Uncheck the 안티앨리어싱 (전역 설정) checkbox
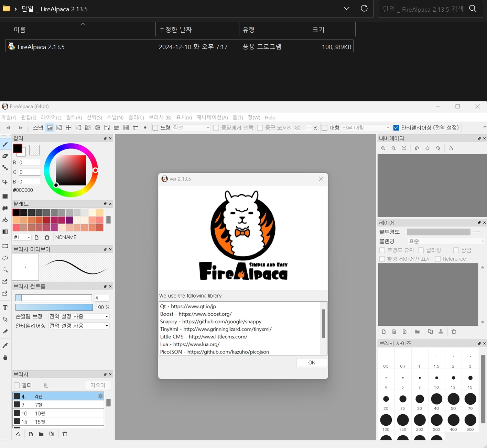 tap(396, 128)
